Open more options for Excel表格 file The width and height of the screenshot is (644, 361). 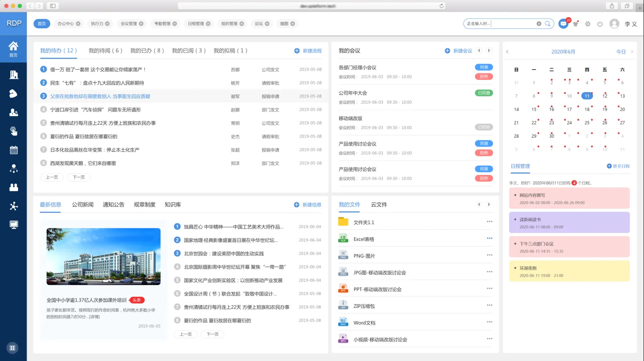coord(489,238)
